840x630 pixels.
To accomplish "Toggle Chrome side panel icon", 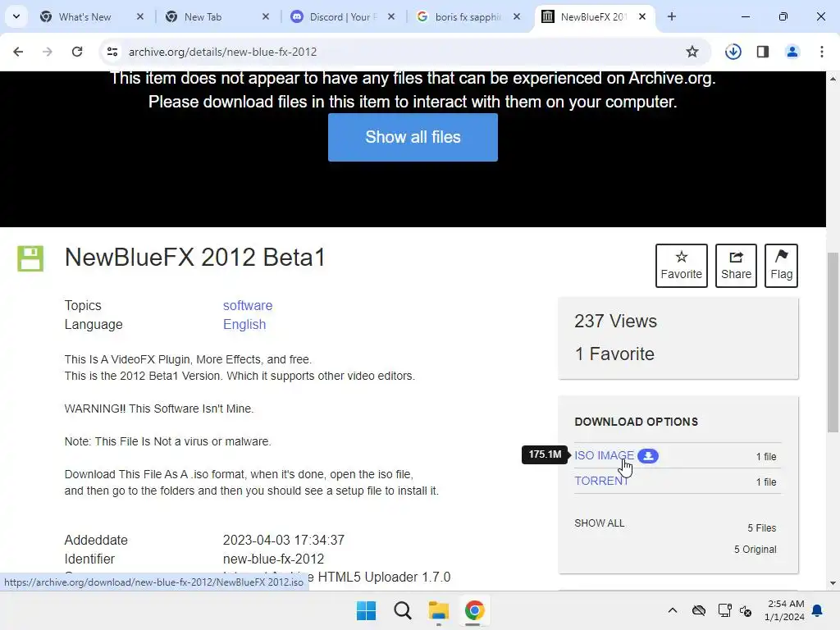I will coord(763,52).
